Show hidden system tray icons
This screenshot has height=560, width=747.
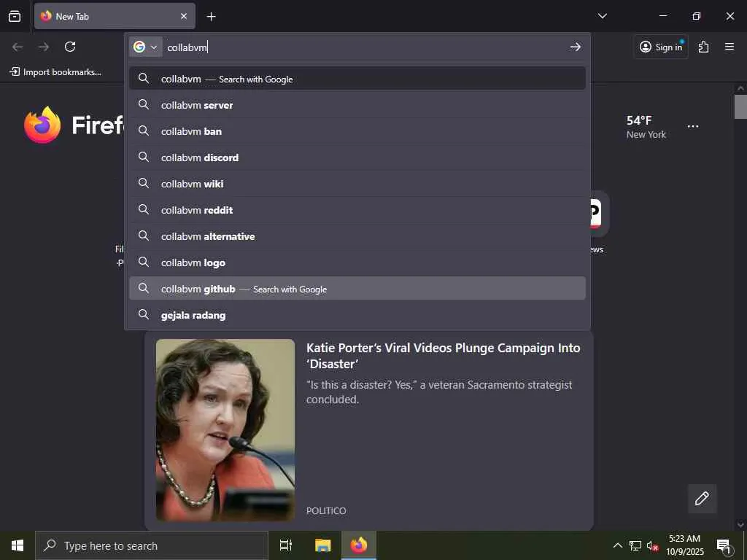617,545
